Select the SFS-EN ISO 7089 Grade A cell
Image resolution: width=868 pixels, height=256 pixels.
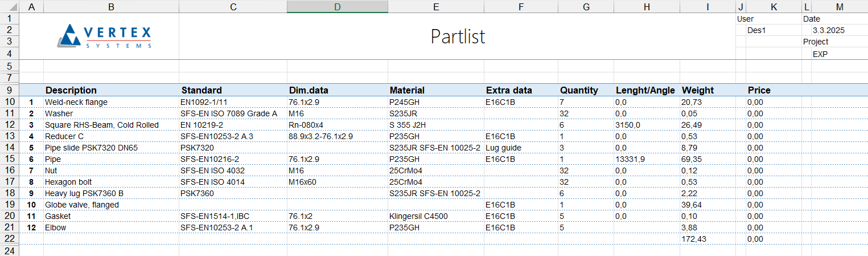228,113
